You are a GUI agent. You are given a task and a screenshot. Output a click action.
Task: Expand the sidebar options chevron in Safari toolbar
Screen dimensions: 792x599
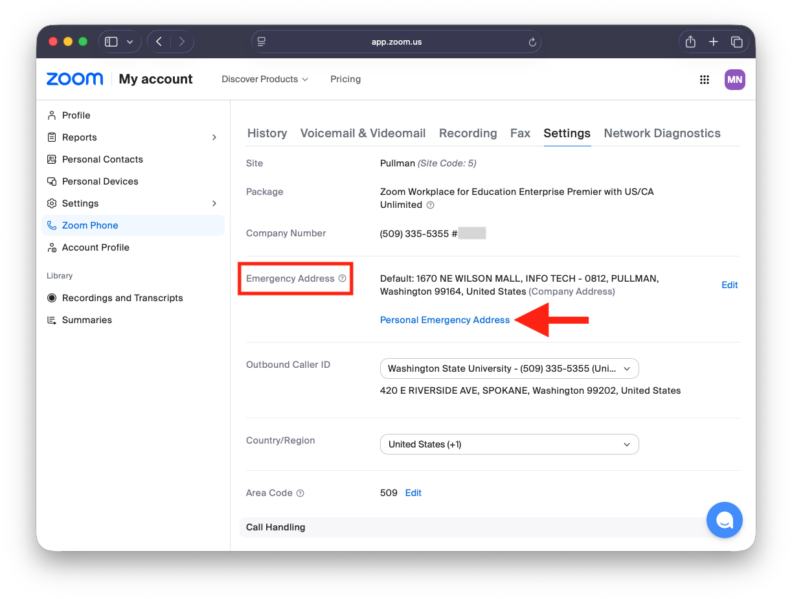pos(130,42)
